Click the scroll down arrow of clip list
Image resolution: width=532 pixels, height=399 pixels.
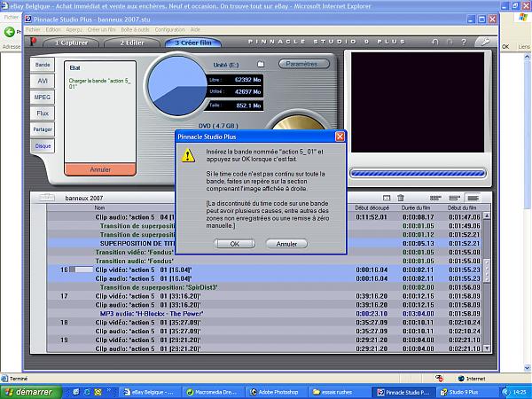[487, 348]
